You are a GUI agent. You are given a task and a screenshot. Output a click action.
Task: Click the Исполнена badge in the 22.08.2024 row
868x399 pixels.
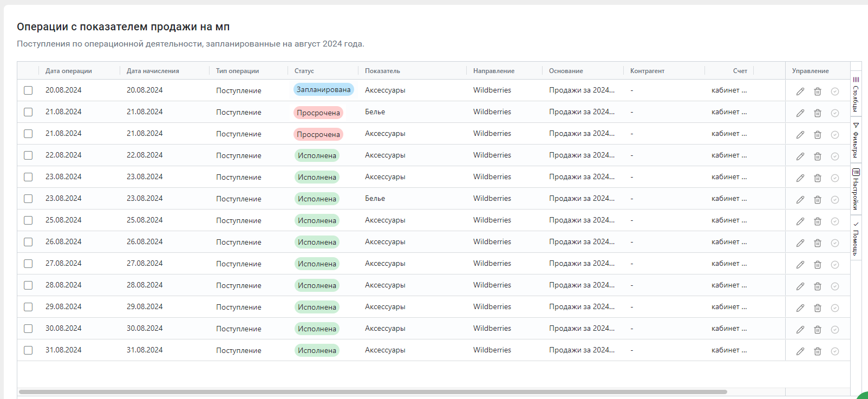coord(317,155)
